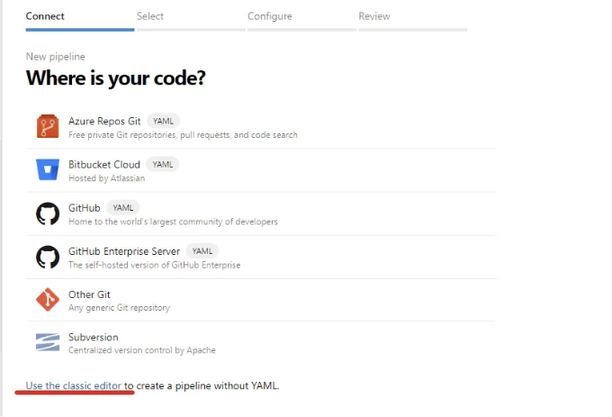
Task: Click 'The self-hosted version of GitHub Enterprise' text
Action: 154,265
